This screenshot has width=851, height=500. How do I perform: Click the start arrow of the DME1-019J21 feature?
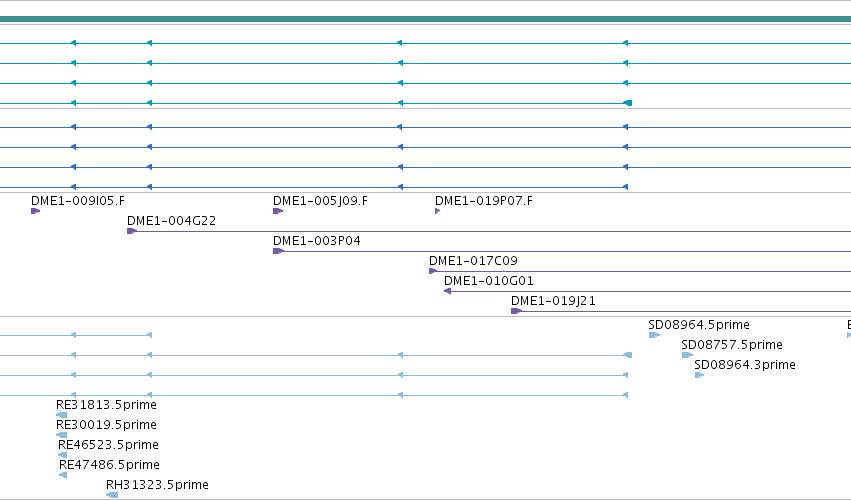point(516,311)
